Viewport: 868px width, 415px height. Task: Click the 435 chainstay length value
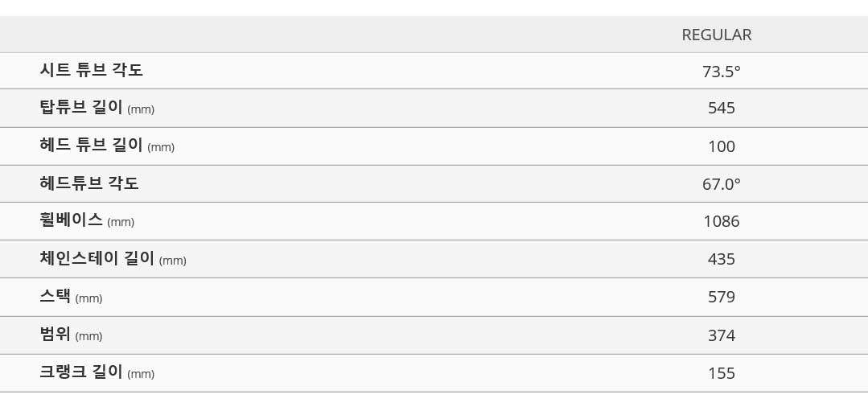click(722, 259)
